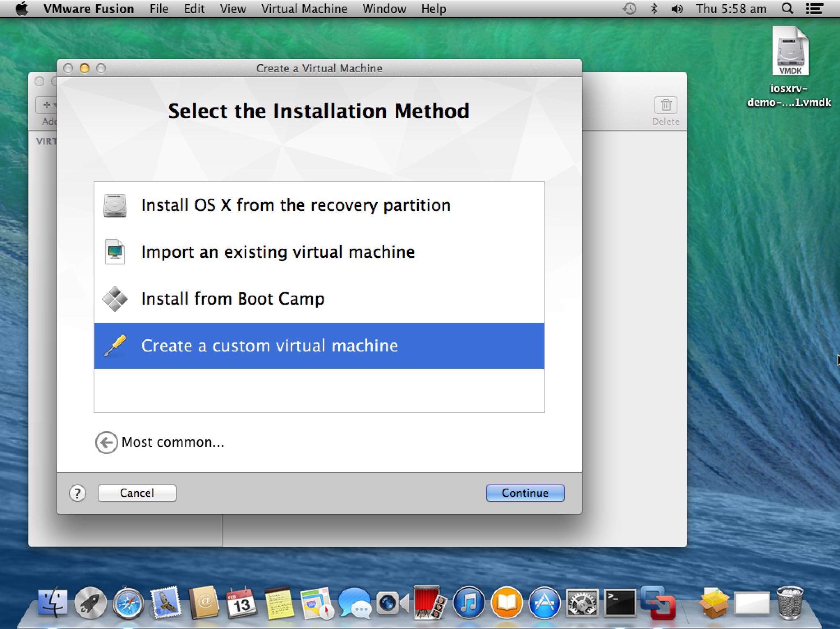Image resolution: width=840 pixels, height=629 pixels.
Task: Open Notes yellow pad in dock
Action: click(x=280, y=604)
